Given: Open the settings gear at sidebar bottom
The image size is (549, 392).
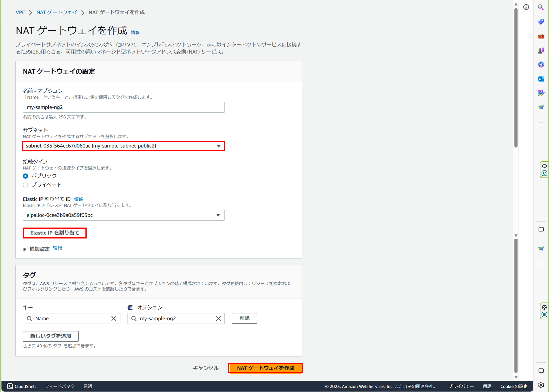Looking at the screenshot, I should click(x=541, y=385).
